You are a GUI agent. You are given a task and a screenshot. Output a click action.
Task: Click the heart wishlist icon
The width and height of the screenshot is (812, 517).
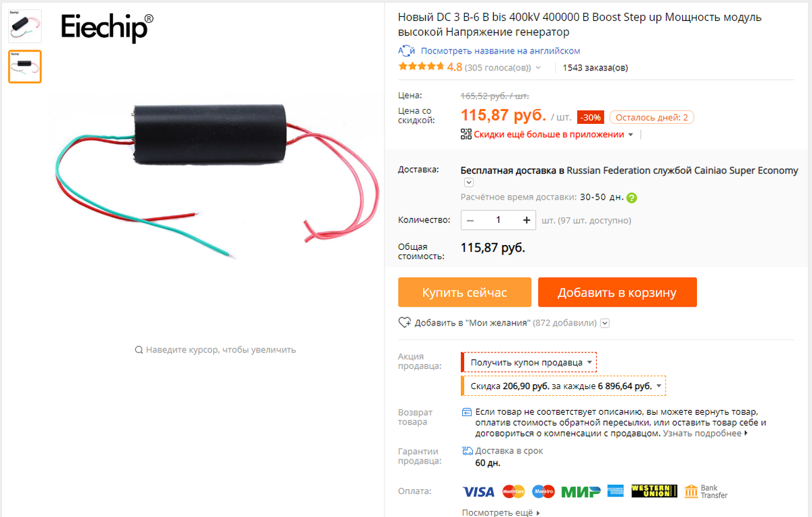tap(405, 322)
